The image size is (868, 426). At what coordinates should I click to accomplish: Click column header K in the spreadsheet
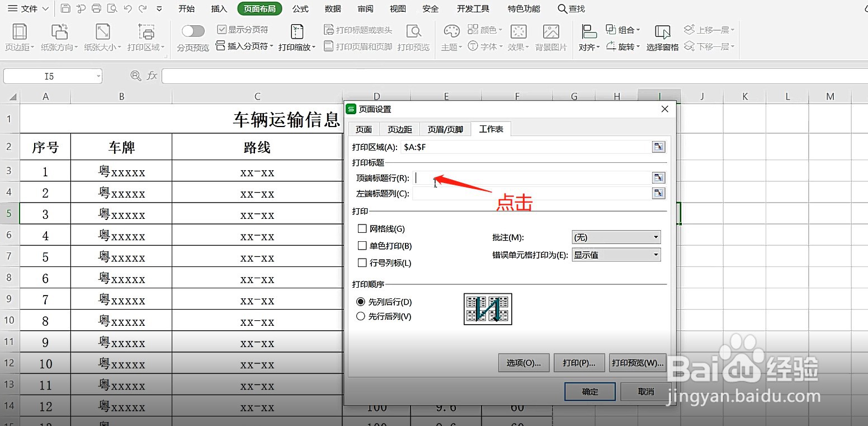click(744, 96)
